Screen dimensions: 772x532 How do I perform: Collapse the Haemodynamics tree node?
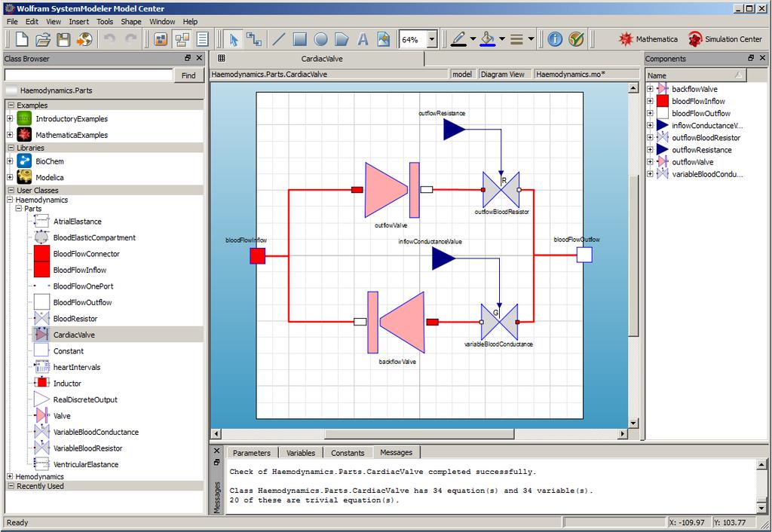coord(10,200)
